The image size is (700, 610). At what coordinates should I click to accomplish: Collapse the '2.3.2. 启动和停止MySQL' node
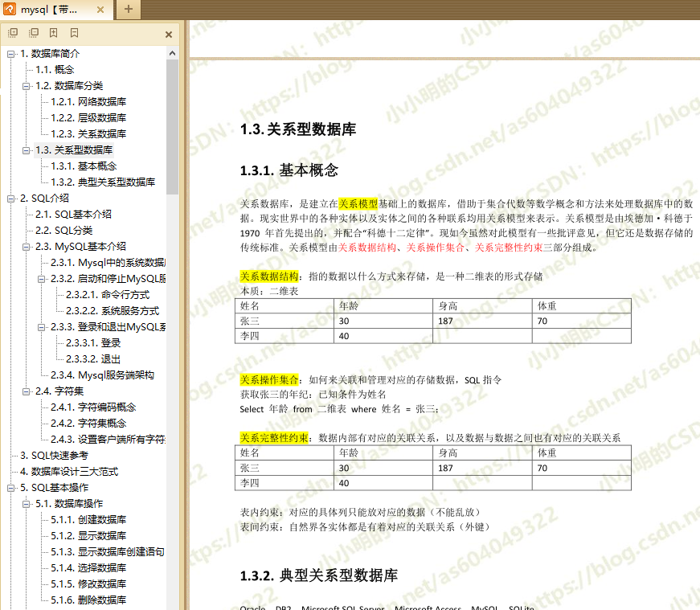41,279
